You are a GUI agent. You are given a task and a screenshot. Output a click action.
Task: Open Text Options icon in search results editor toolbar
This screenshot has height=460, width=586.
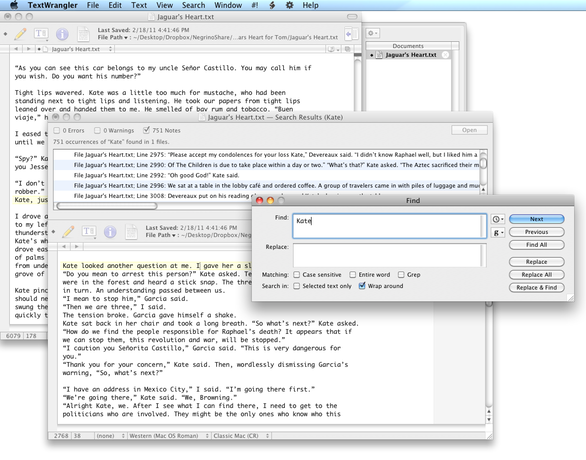89,232
